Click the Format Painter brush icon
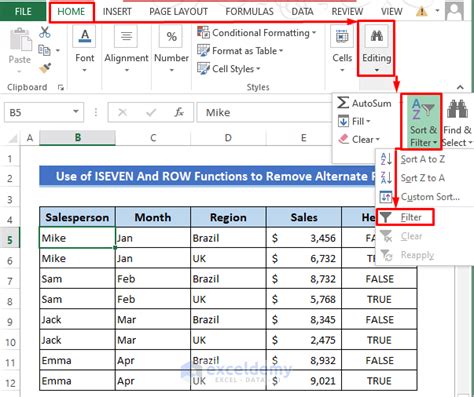The height and width of the screenshot is (397, 474). pyautogui.click(x=45, y=68)
